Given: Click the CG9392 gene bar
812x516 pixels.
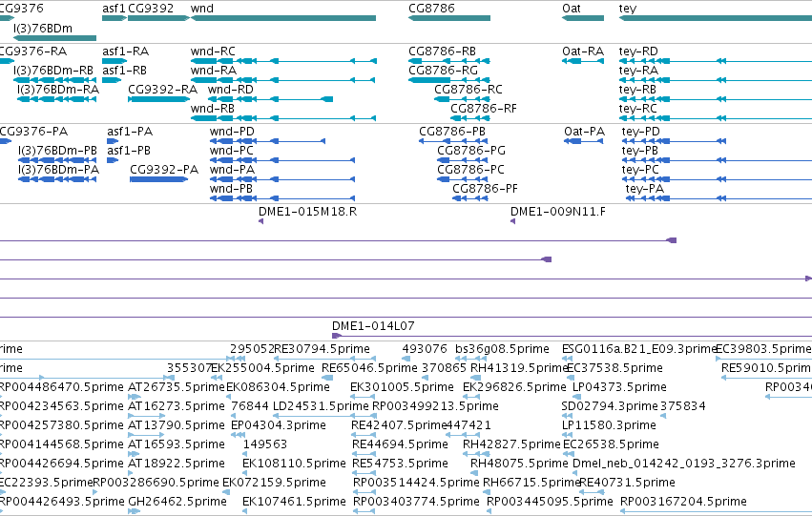Looking at the screenshot, I should pos(159,18).
